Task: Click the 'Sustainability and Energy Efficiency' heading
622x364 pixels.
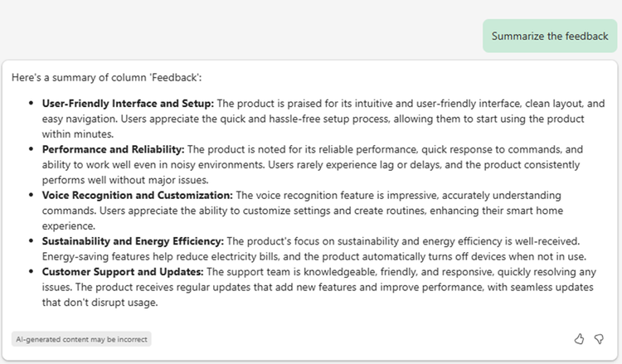Action: point(133,241)
